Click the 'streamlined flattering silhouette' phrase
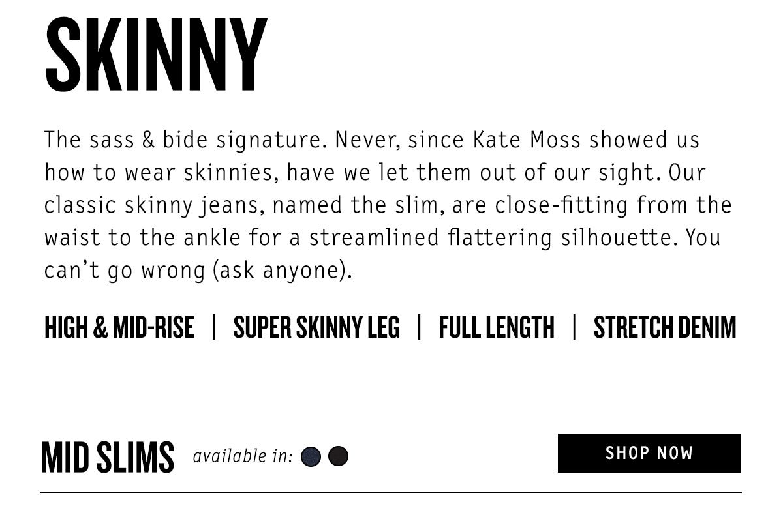The image size is (783, 532). [x=484, y=238]
